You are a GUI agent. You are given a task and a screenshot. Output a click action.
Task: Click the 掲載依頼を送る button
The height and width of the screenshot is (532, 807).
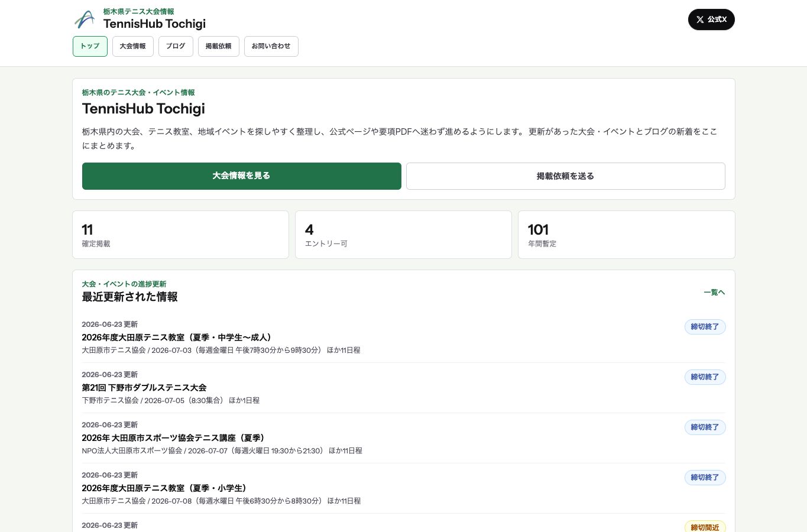click(x=566, y=176)
